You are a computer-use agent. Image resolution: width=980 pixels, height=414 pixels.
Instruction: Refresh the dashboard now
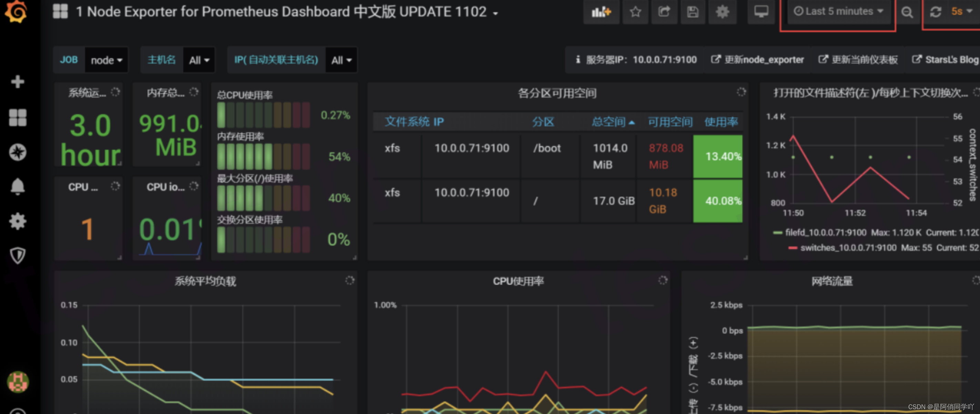pos(936,12)
